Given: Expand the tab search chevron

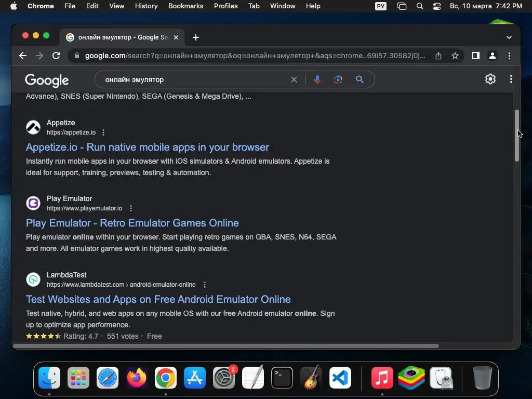Looking at the screenshot, I should [509, 37].
